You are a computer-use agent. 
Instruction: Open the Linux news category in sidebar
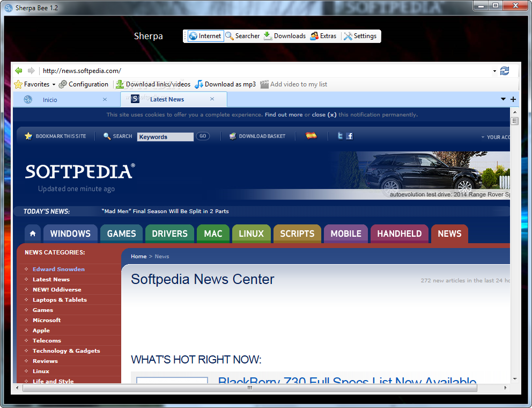pos(41,371)
